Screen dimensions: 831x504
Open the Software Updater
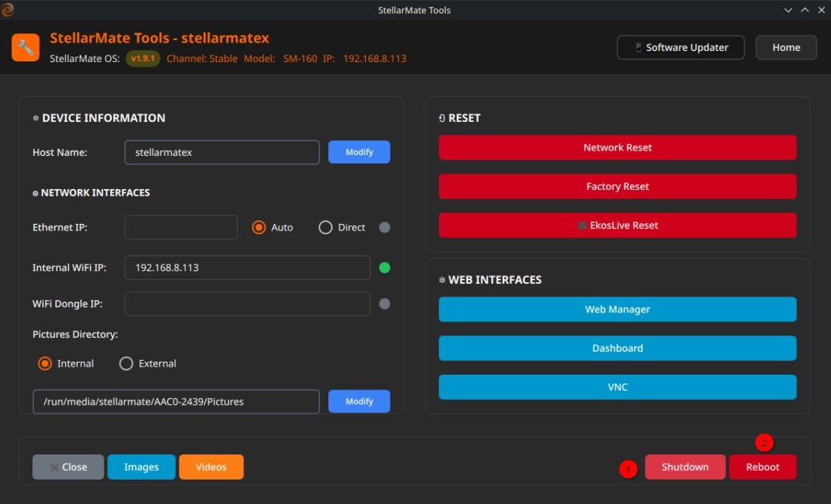(x=680, y=48)
